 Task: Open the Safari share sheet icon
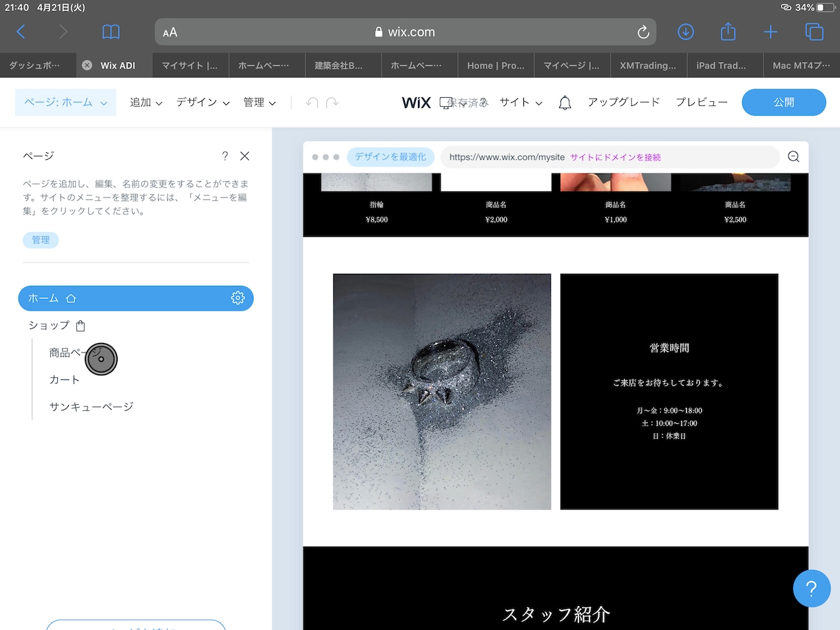point(728,31)
